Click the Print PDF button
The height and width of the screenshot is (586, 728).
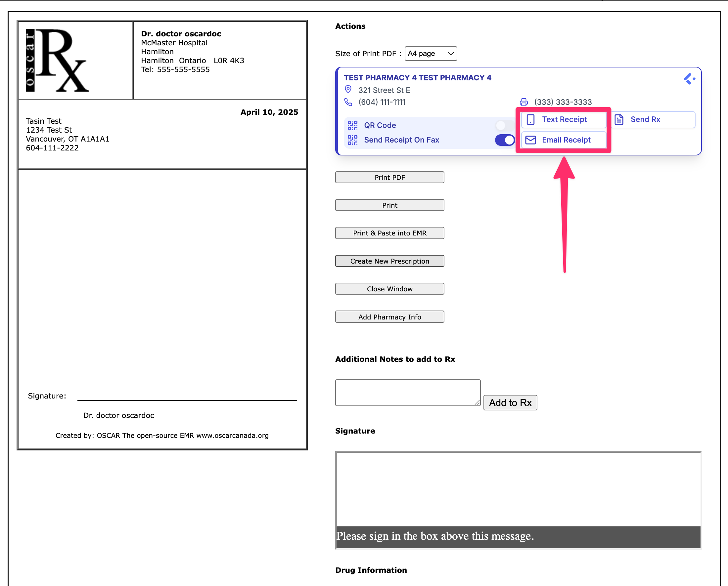(389, 177)
